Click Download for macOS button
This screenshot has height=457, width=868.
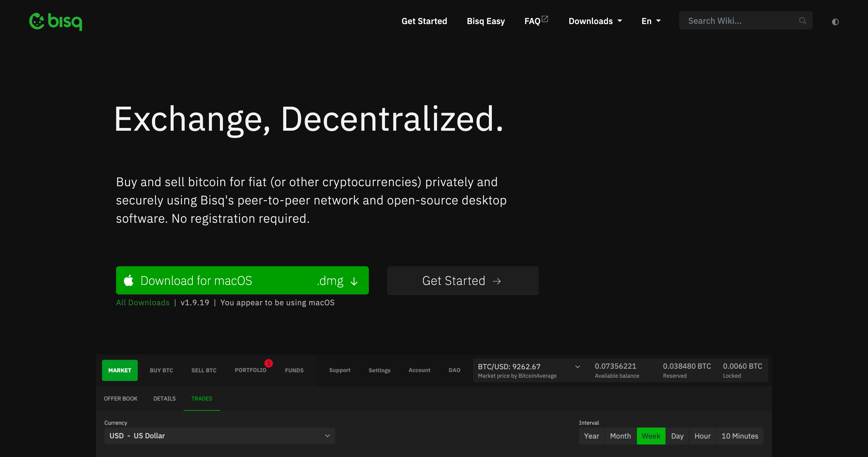242,280
